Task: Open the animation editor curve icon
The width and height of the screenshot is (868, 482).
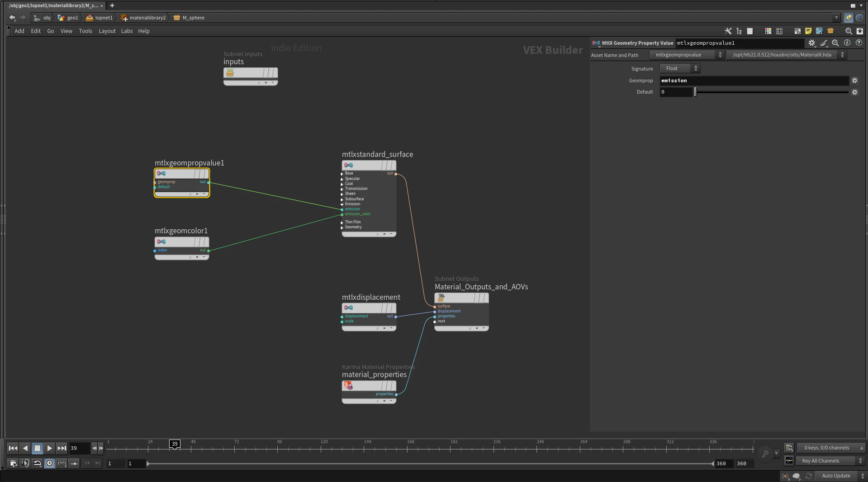Action: pos(789,461)
